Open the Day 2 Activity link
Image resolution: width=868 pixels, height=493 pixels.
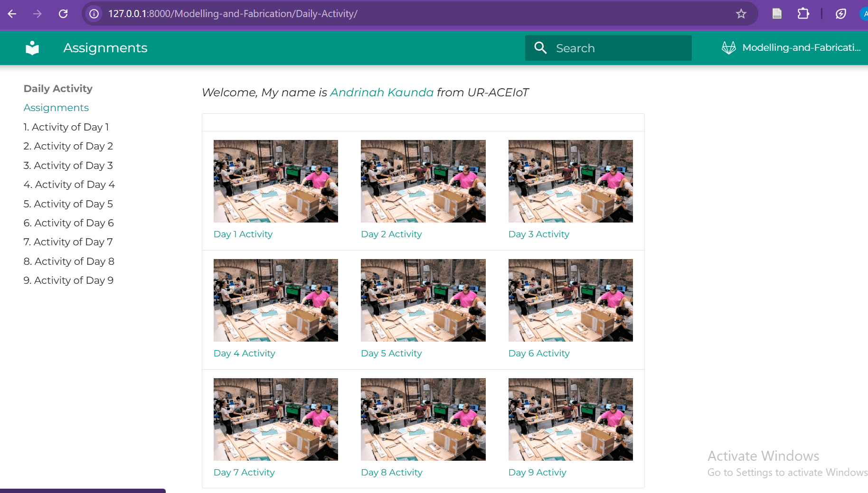[x=391, y=234]
